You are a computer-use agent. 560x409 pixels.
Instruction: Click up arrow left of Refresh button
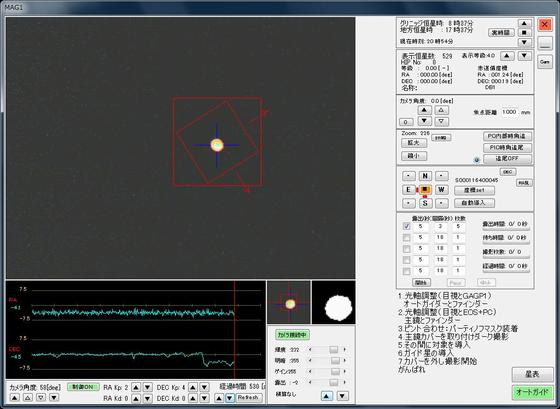click(x=219, y=398)
